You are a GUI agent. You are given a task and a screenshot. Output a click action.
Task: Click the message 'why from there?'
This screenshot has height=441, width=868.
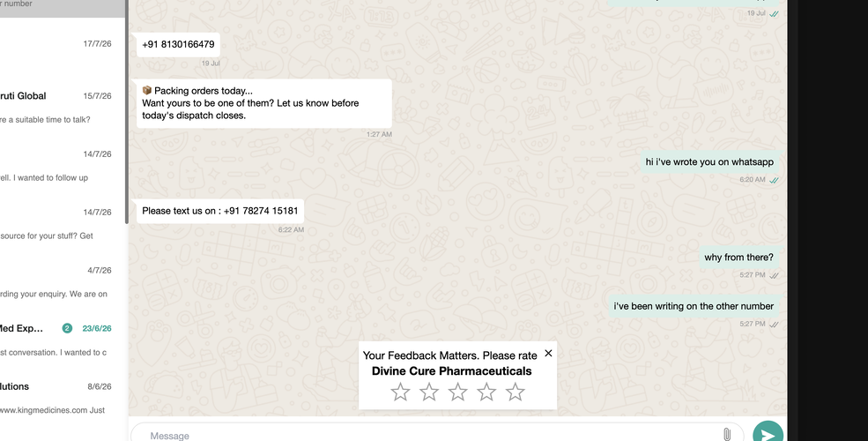[738, 257]
